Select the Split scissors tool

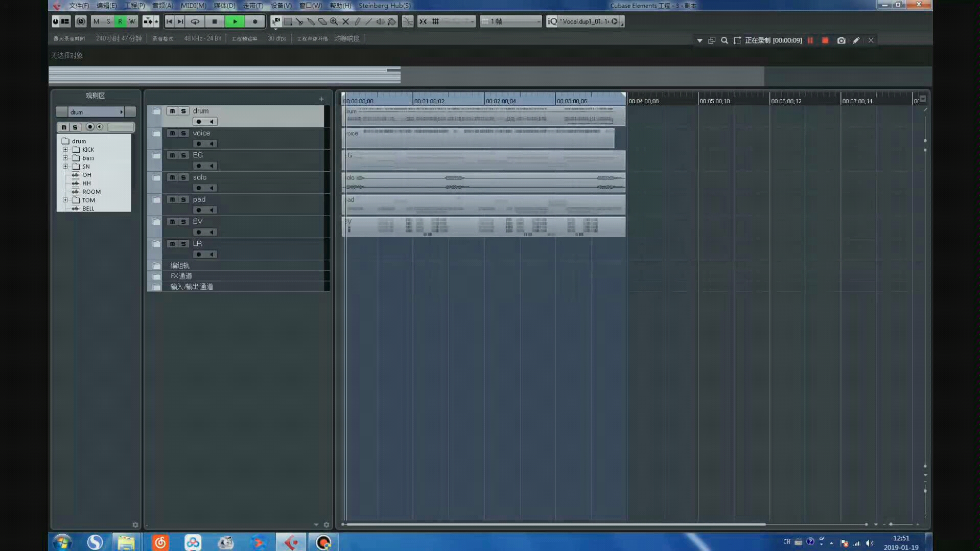coord(299,21)
